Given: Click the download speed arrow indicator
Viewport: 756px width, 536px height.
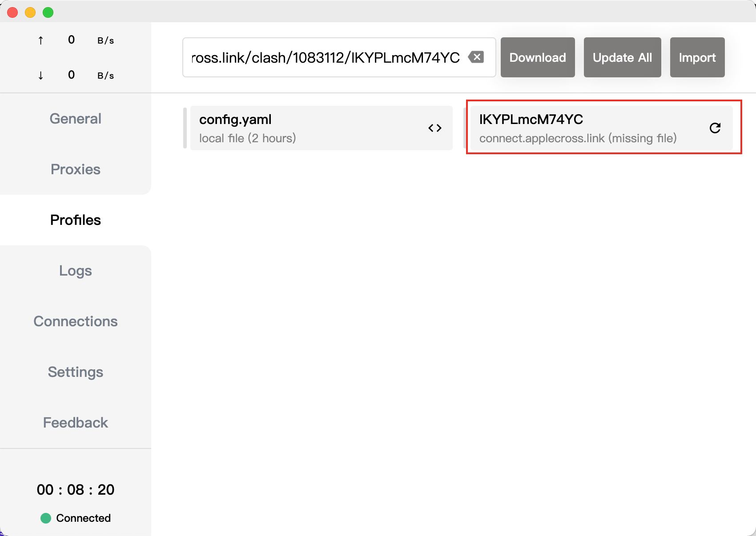Looking at the screenshot, I should (40, 75).
